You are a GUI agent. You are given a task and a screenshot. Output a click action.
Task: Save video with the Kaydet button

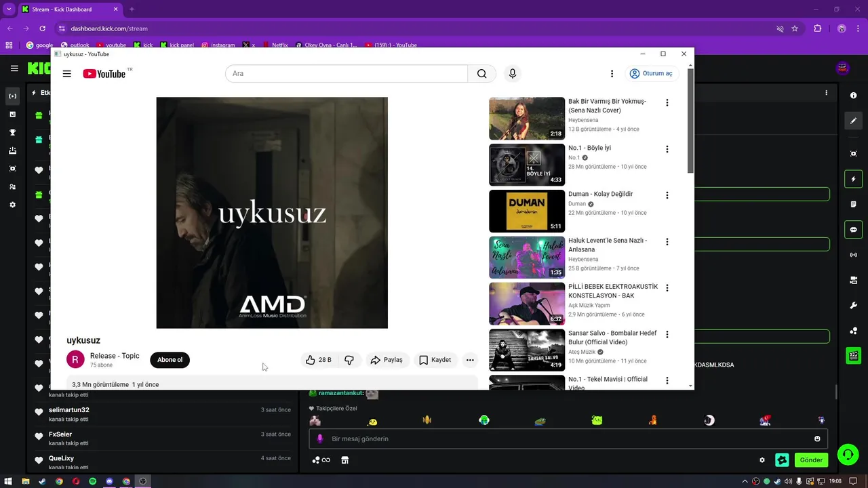pyautogui.click(x=435, y=360)
